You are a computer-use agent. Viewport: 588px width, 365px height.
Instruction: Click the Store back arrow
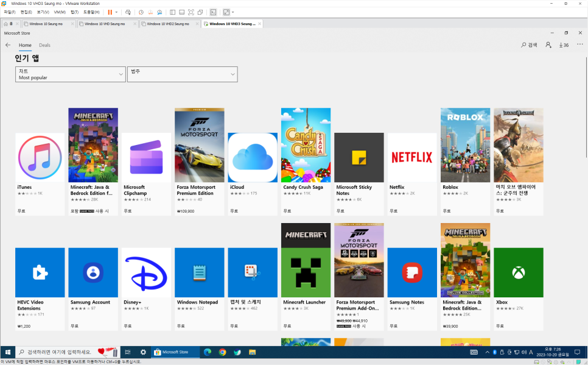(x=8, y=45)
